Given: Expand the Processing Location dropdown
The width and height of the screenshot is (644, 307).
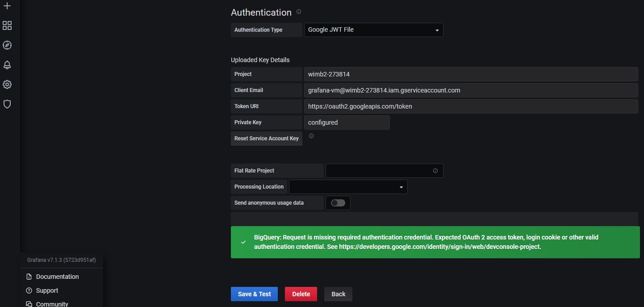Looking at the screenshot, I should click(x=348, y=187).
